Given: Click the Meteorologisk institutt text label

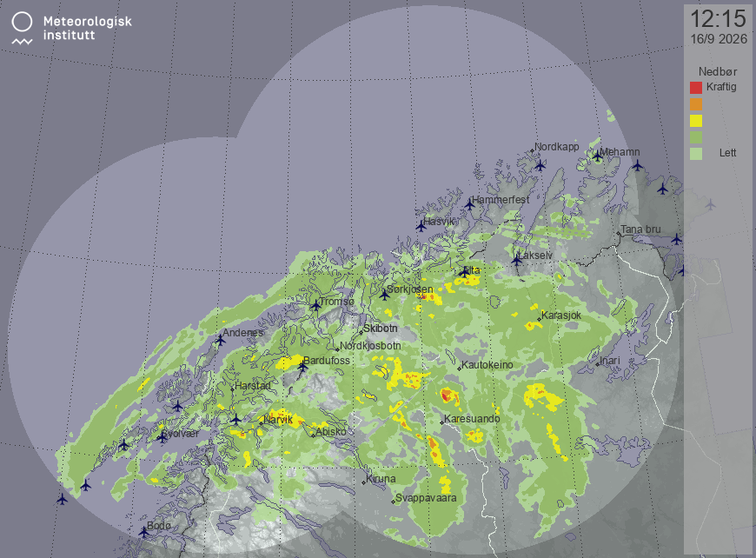Looking at the screenshot, I should (x=87, y=28).
